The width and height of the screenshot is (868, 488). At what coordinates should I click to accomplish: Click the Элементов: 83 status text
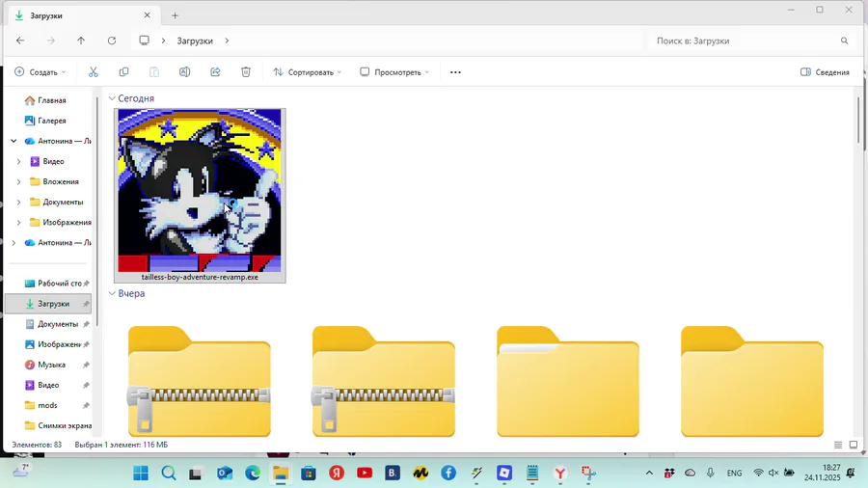pos(37,445)
